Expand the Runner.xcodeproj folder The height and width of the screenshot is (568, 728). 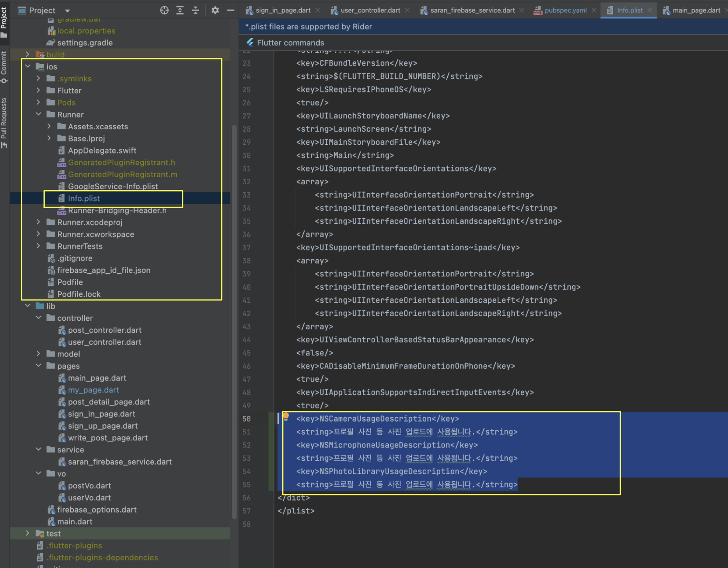[x=38, y=222]
